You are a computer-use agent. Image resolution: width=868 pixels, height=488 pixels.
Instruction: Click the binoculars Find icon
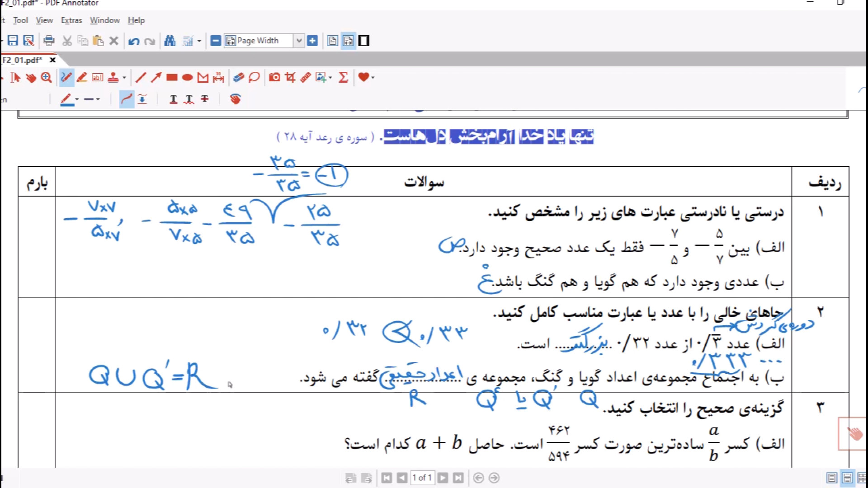pos(170,41)
